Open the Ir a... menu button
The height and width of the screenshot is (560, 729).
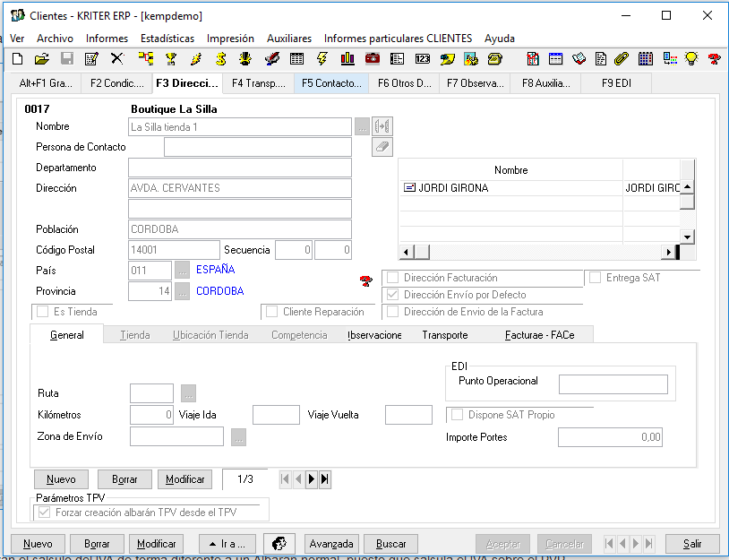coord(227,543)
